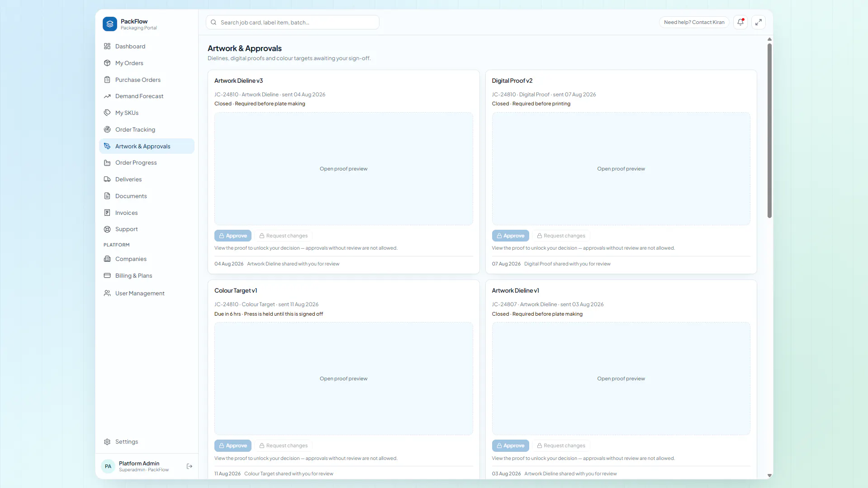Click the Order Progress chart icon
Viewport: 868px width, 488px height.
[107, 163]
